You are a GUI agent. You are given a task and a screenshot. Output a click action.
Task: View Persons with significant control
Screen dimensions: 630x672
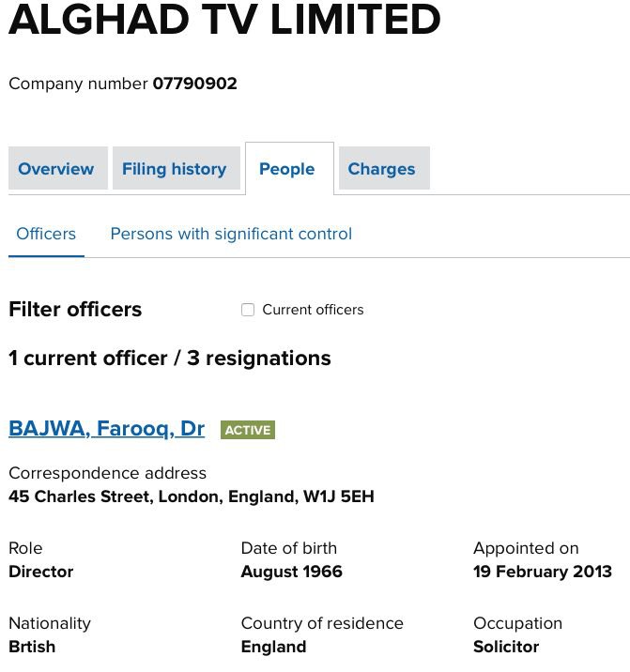231,234
